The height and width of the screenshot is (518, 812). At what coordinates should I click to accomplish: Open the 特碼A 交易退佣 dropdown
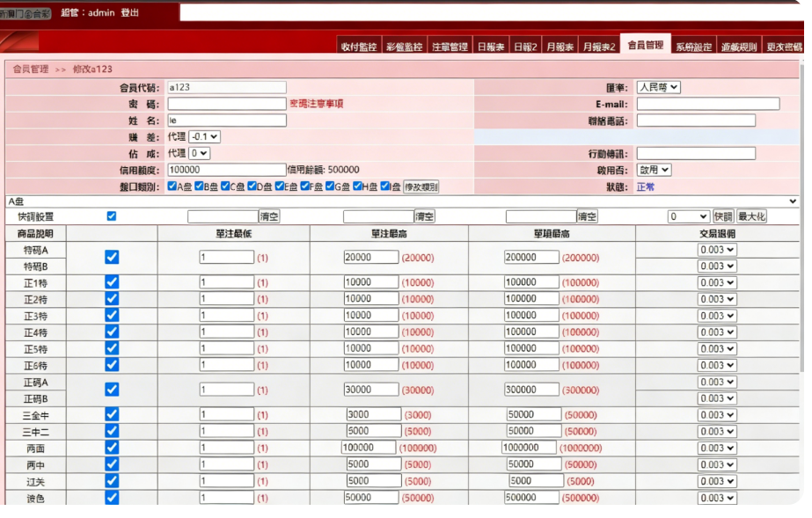pos(717,250)
